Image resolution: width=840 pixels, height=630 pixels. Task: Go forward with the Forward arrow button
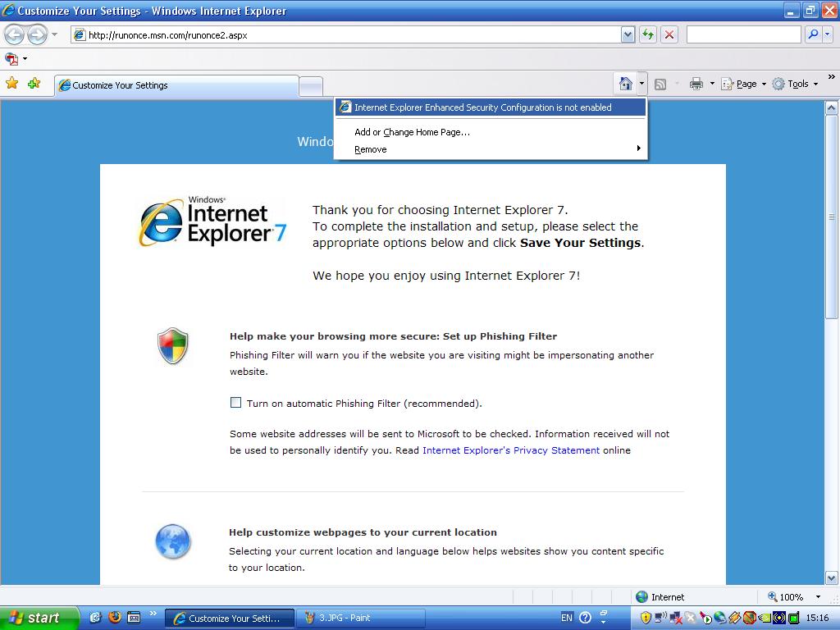(37, 35)
